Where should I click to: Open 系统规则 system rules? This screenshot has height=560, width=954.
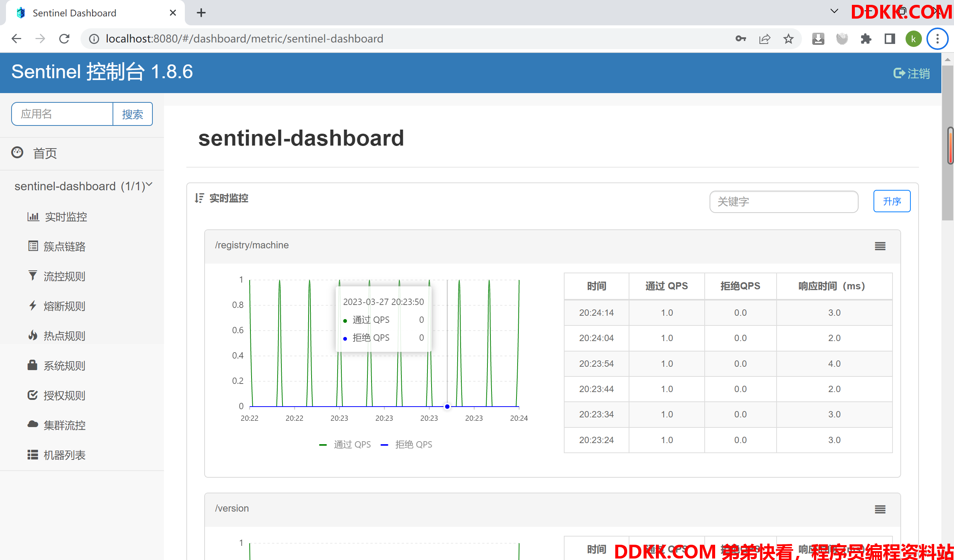[64, 366]
